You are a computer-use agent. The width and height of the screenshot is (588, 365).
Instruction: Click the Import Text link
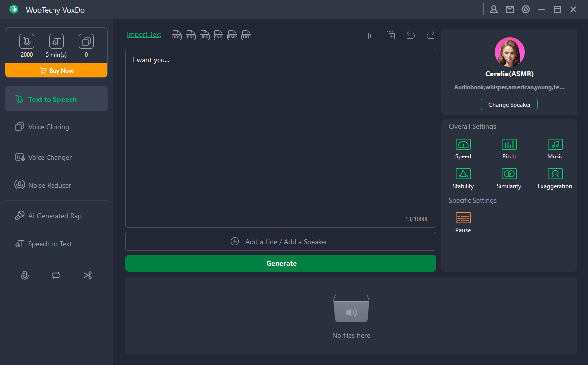click(144, 35)
